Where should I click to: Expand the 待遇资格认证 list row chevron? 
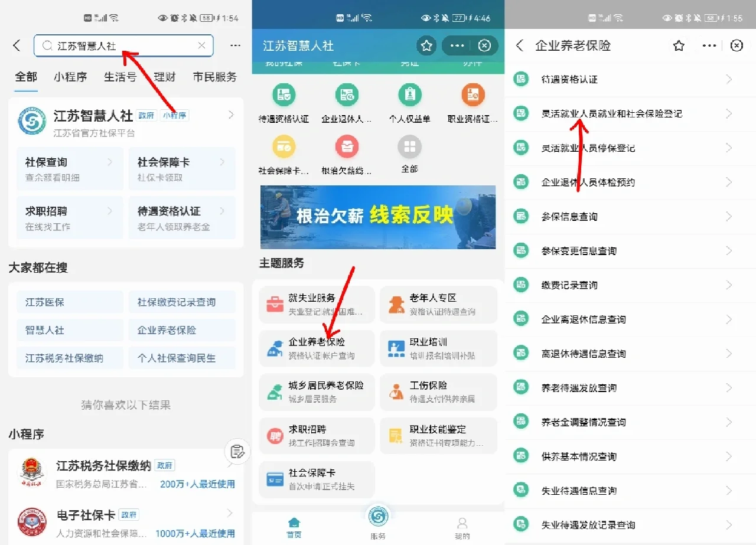(729, 79)
